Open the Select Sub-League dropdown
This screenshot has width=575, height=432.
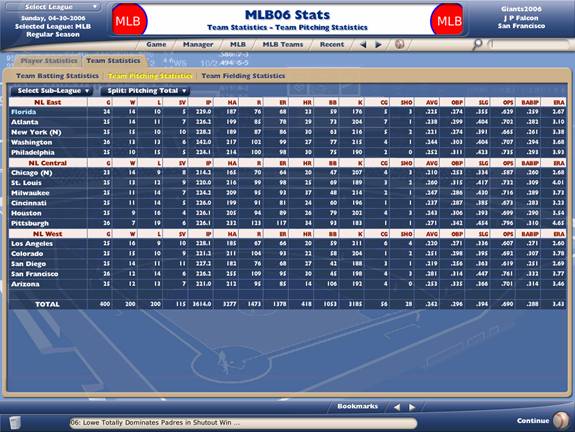click(x=52, y=91)
